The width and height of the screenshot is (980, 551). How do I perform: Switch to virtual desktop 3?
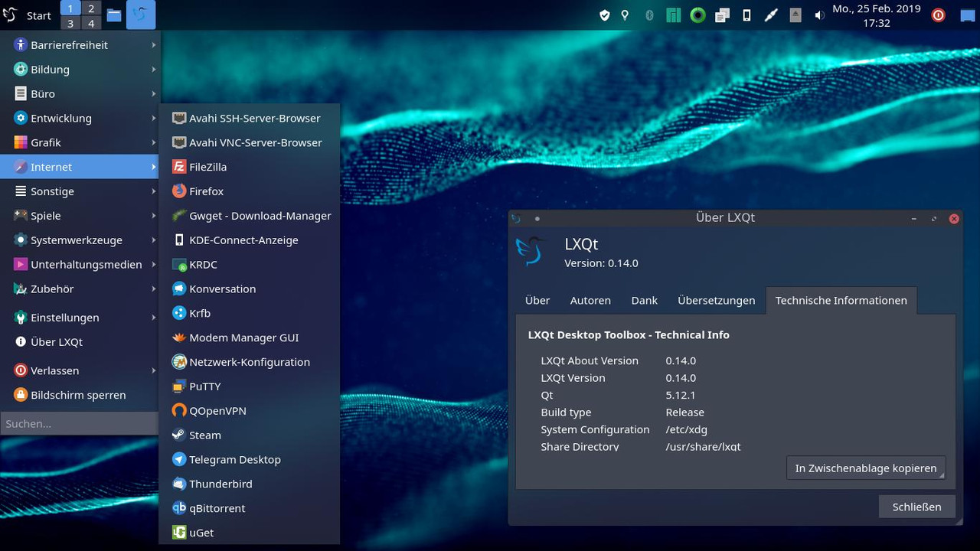[x=70, y=23]
